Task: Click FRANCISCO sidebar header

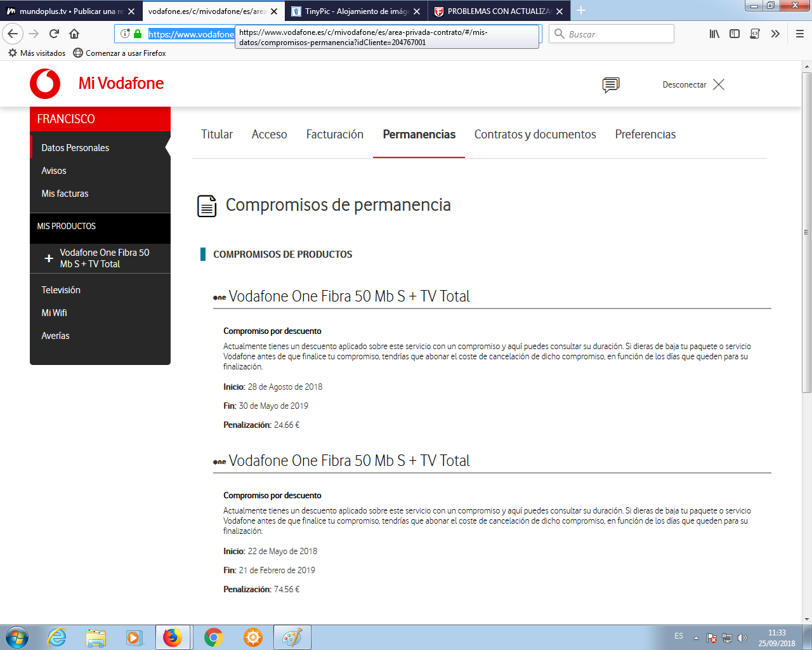Action: point(100,119)
